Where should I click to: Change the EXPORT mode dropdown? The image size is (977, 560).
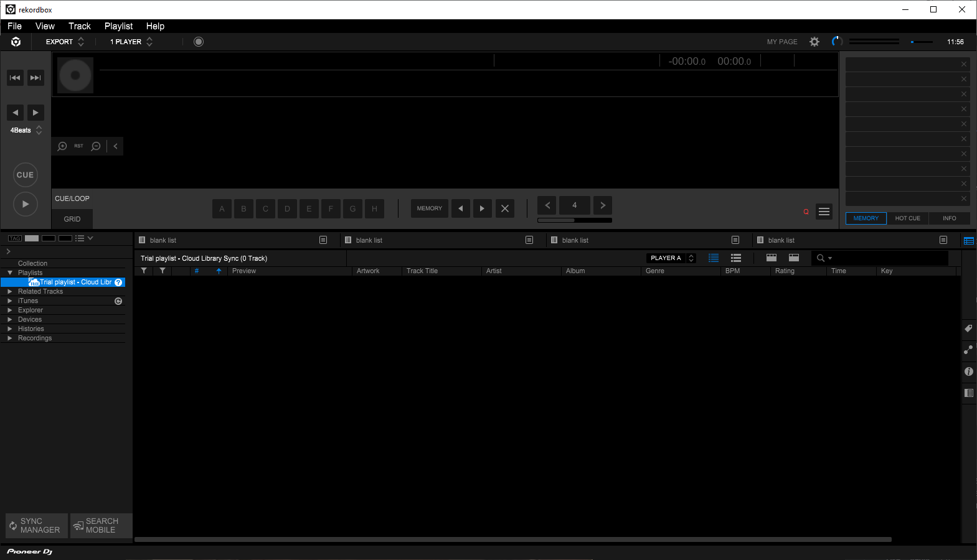click(65, 42)
